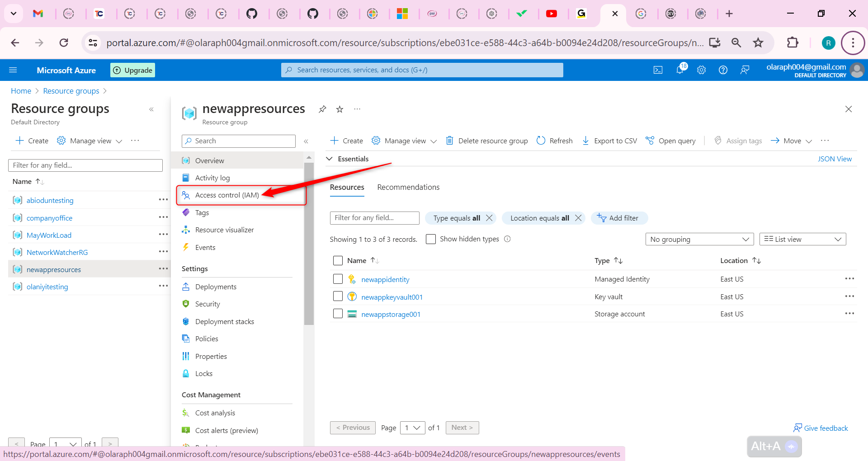Open more options next to newappresources title
868x461 pixels.
coord(357,109)
